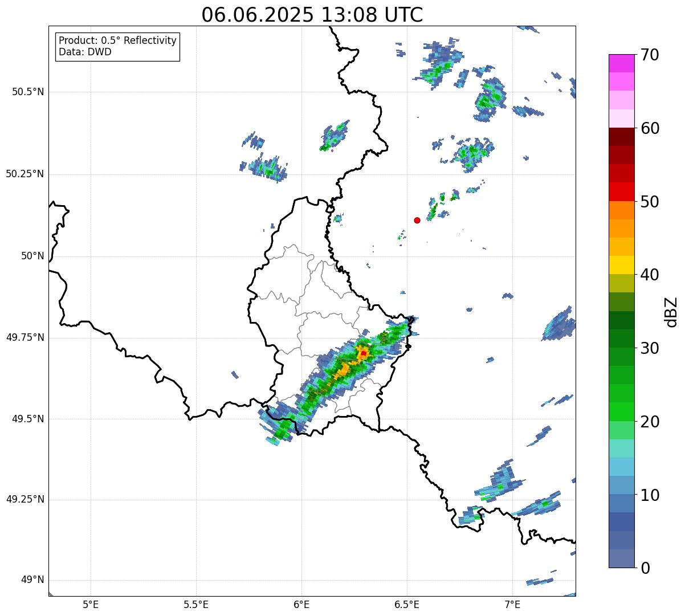This screenshot has width=685, height=616.
Task: Click the dBZ colorbar axis label
Action: pyautogui.click(x=671, y=312)
